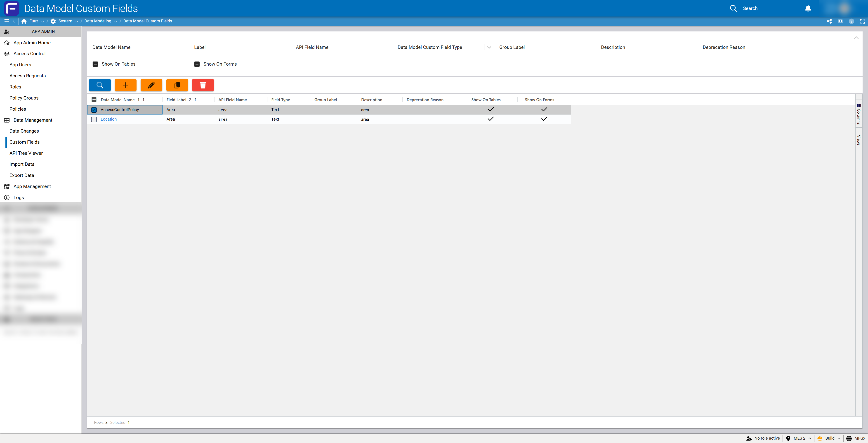The height and width of the screenshot is (443, 868).
Task: Click the screen capture icon beside help
Action: pyautogui.click(x=840, y=21)
